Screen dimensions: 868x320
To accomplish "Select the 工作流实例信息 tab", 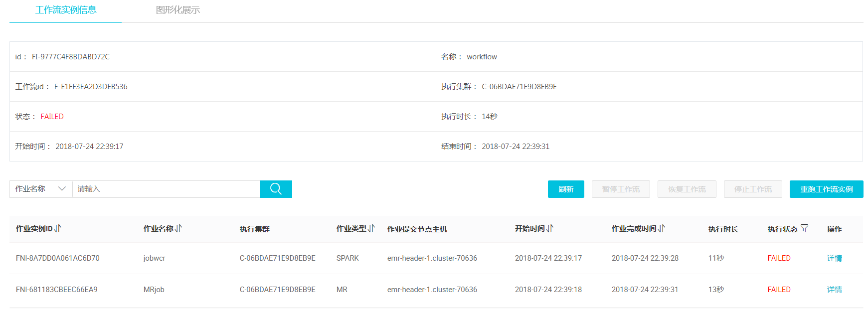I will click(x=66, y=10).
